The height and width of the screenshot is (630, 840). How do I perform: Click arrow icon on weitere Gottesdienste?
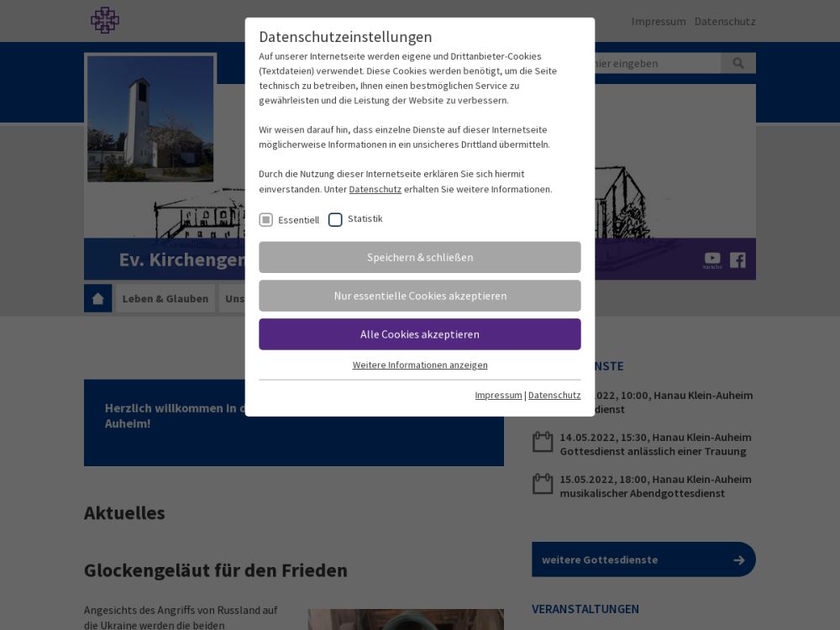(738, 560)
